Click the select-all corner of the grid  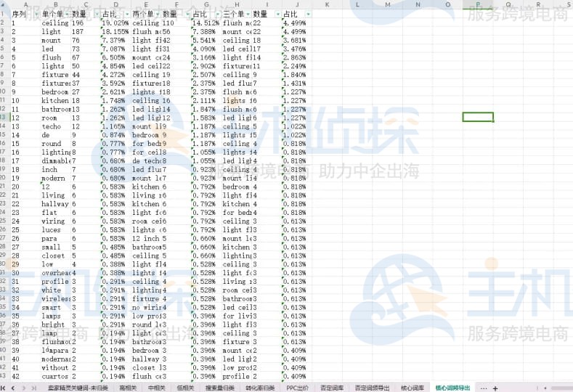pos(4,4)
